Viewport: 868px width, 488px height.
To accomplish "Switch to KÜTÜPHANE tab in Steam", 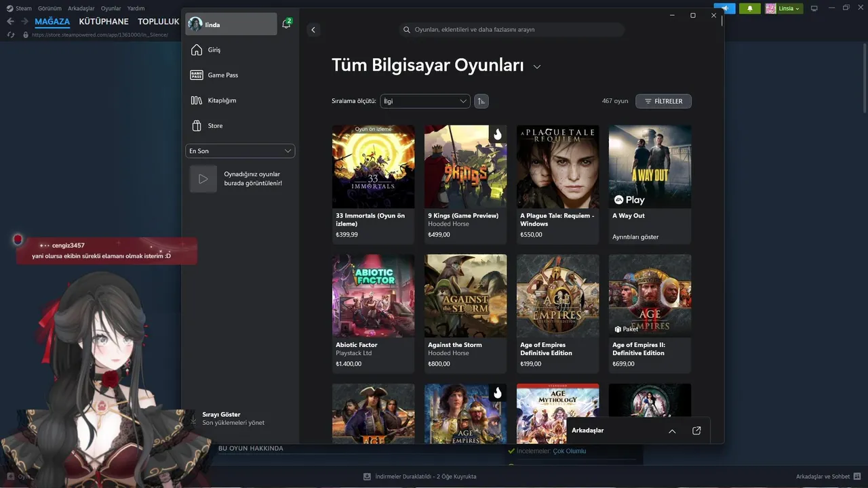I will (104, 22).
